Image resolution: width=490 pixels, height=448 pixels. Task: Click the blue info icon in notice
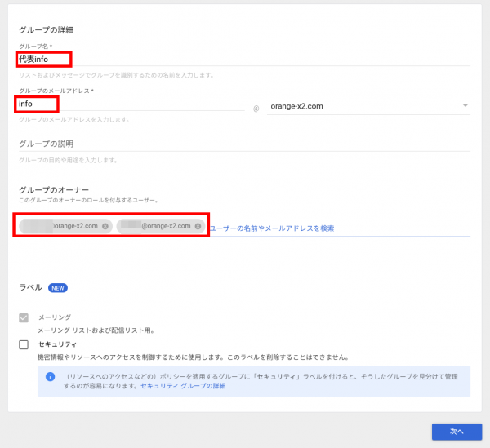click(49, 376)
